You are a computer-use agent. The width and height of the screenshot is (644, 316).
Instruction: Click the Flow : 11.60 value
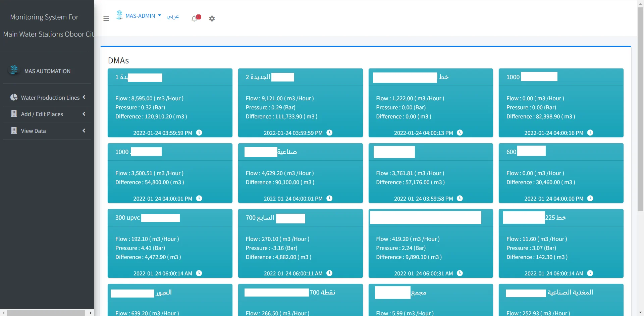coord(537,239)
